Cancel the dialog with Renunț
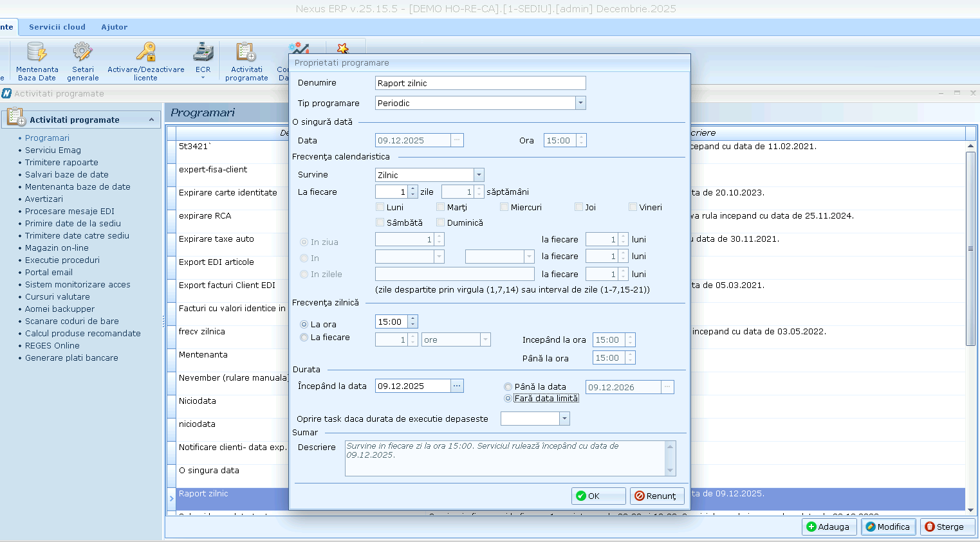The image size is (980, 542). tap(656, 496)
